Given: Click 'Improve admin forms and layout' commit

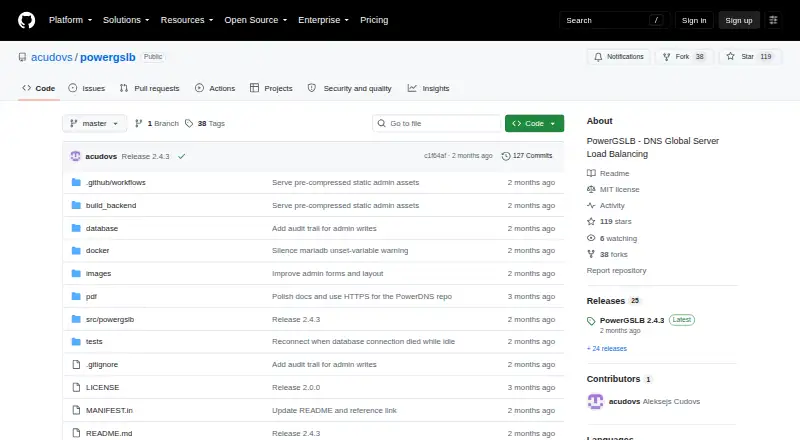Looking at the screenshot, I should click(x=328, y=274).
